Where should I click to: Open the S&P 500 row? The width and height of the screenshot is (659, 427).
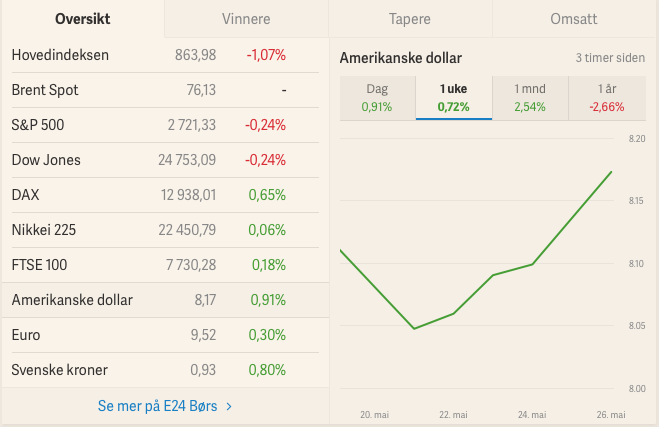tap(164, 125)
